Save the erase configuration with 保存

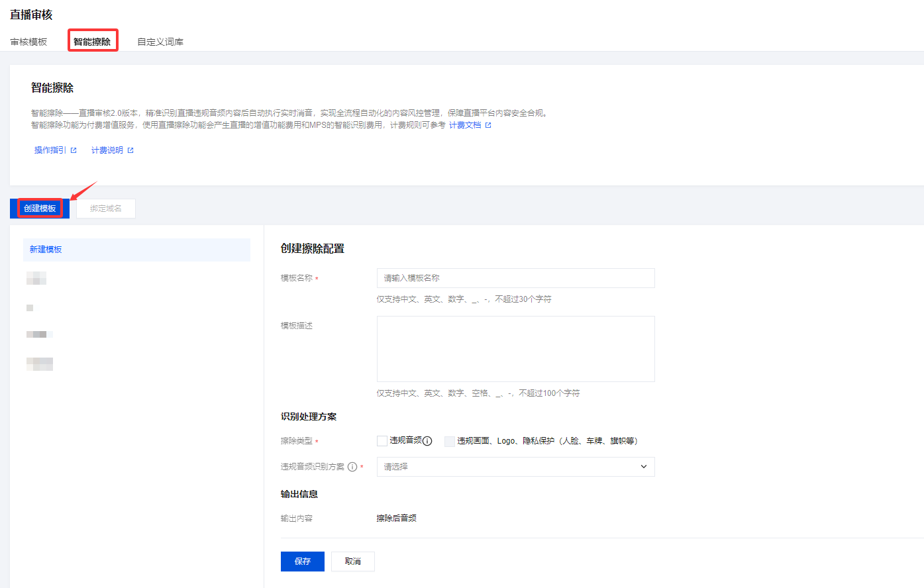point(302,561)
